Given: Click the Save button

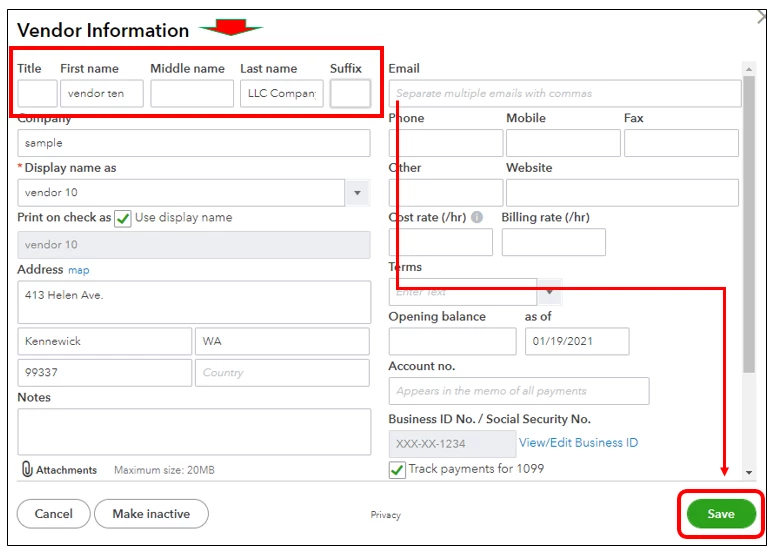Looking at the screenshot, I should coord(721,514).
